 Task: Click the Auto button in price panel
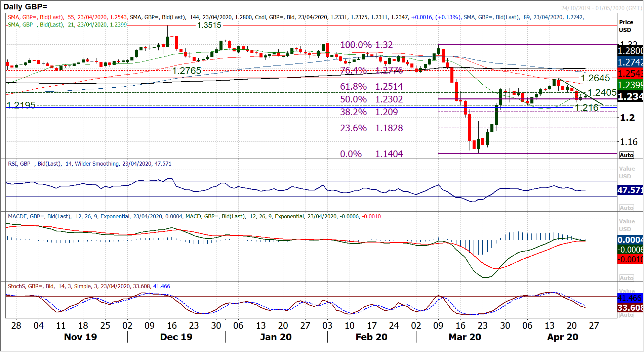coord(627,155)
